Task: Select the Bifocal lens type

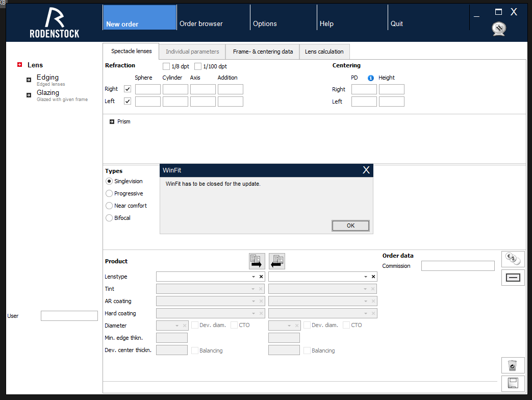Action: pyautogui.click(x=109, y=218)
